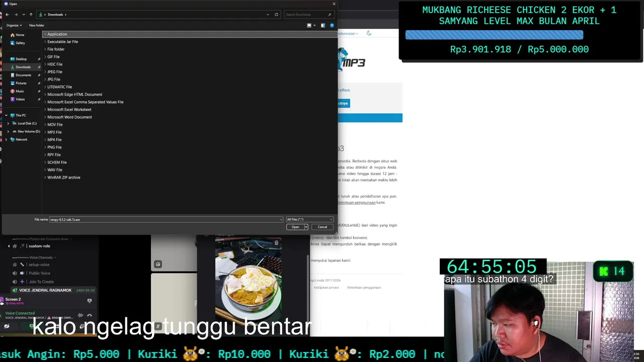
Task: Cancel the Open dialog
Action: (323, 227)
